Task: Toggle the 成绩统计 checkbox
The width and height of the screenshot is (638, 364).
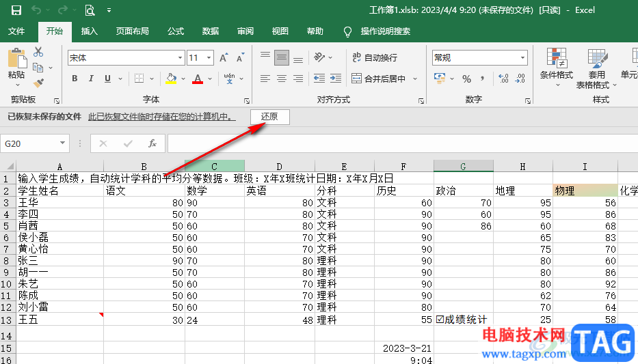Action: [440, 320]
